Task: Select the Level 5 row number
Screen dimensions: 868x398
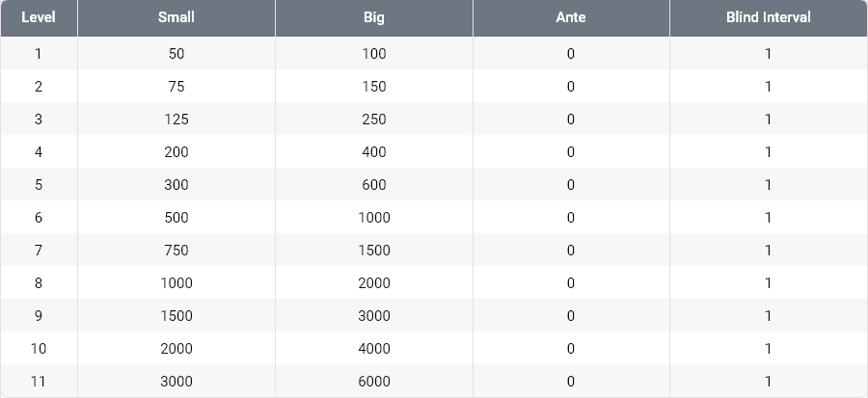Action: tap(39, 185)
